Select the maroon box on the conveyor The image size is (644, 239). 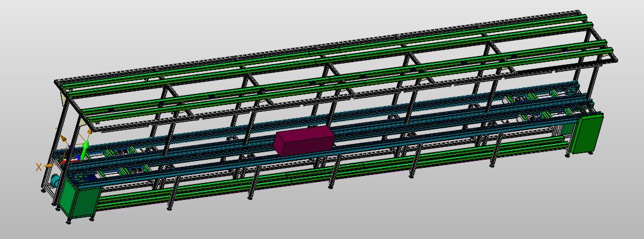304,140
